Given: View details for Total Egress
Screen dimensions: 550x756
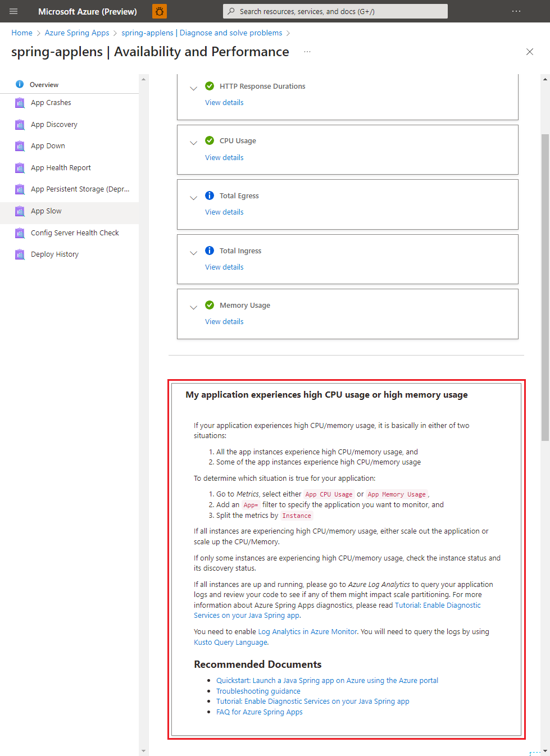Looking at the screenshot, I should (x=224, y=212).
